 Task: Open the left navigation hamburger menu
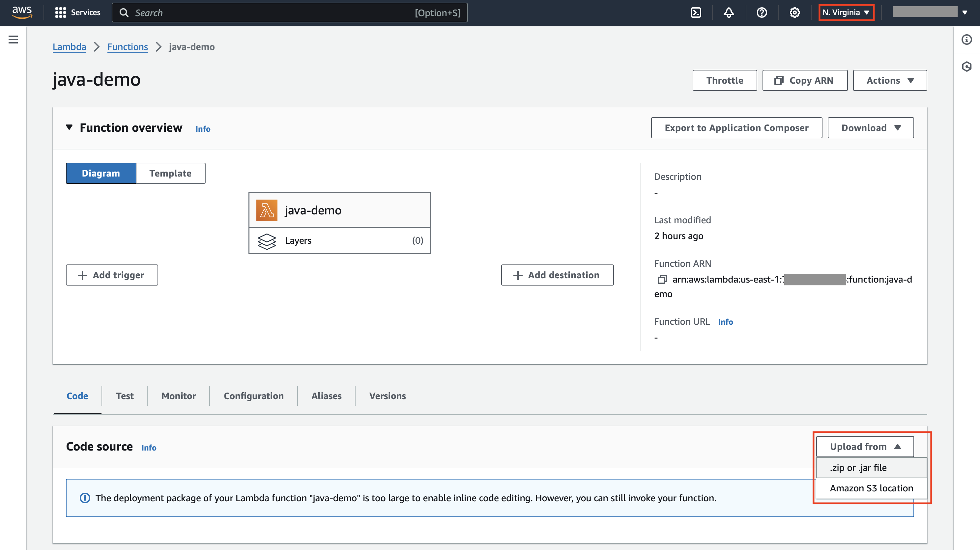point(13,39)
